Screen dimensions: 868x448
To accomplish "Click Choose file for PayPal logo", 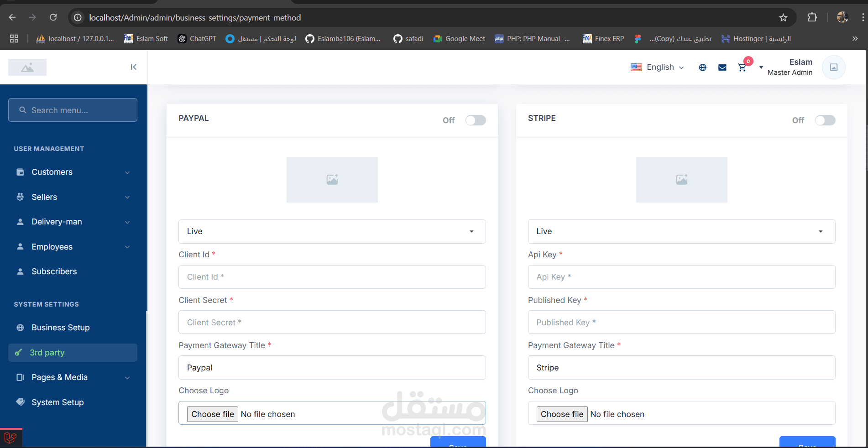I will tap(213, 414).
